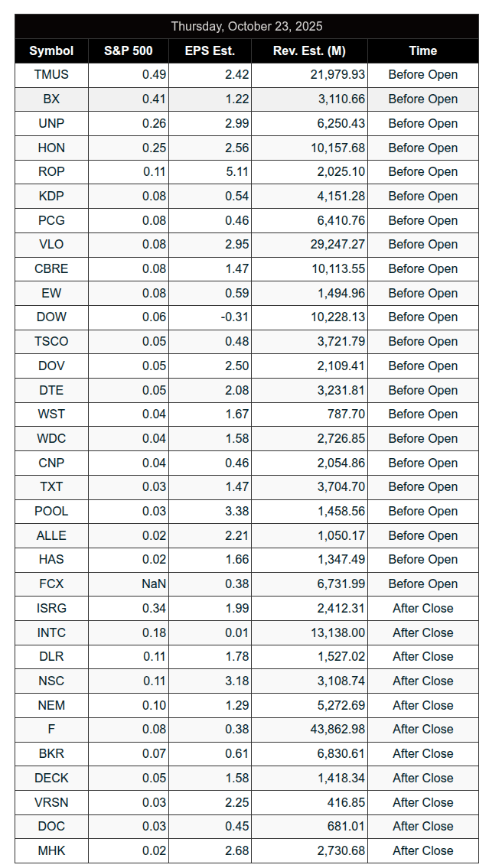Click the INTC ticker symbol
The image size is (489, 868).
tap(51, 632)
